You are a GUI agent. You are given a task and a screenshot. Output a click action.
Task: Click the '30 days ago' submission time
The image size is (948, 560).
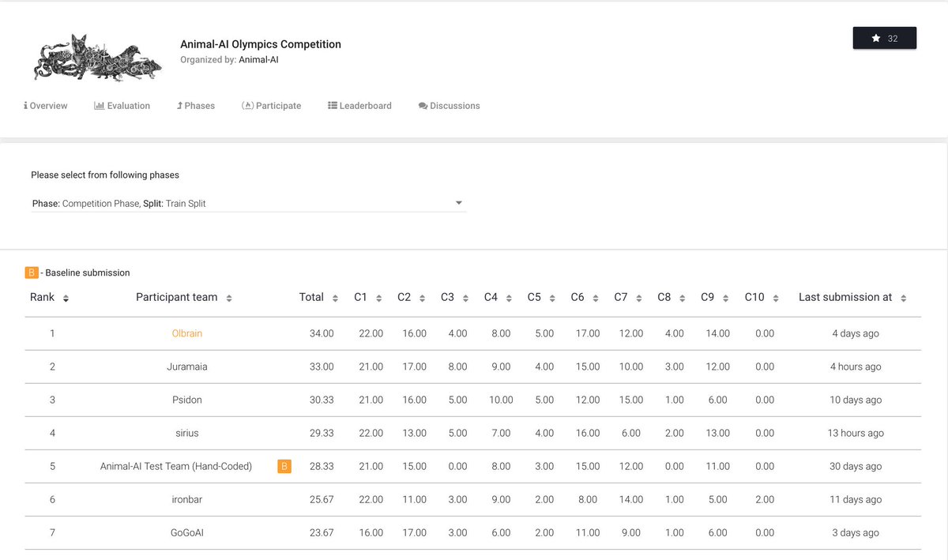coord(856,467)
